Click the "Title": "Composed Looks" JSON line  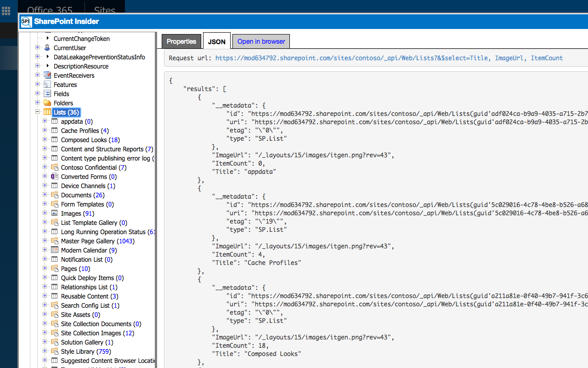tap(256, 354)
